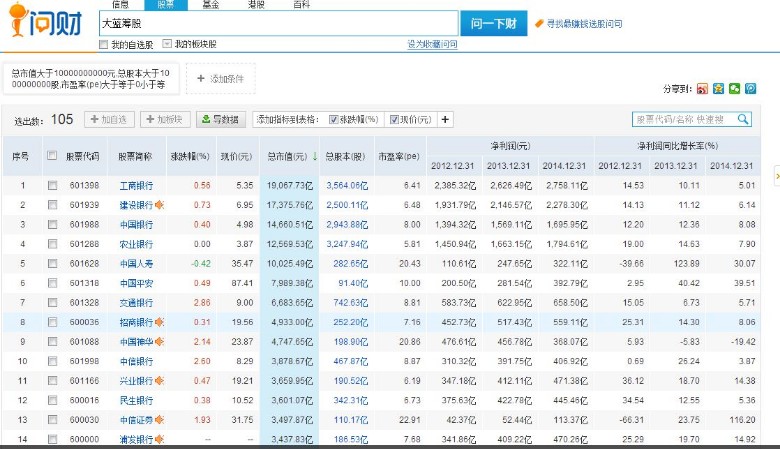The image size is (780, 449).
Task: Click 问一下财 search button
Action: coord(493,23)
